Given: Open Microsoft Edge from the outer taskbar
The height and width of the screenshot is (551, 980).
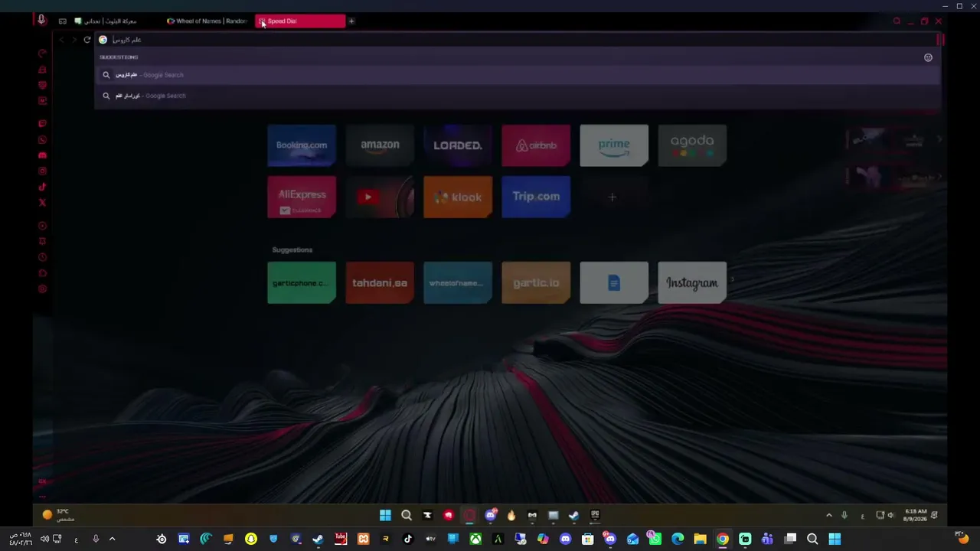Looking at the screenshot, I should [x=678, y=539].
